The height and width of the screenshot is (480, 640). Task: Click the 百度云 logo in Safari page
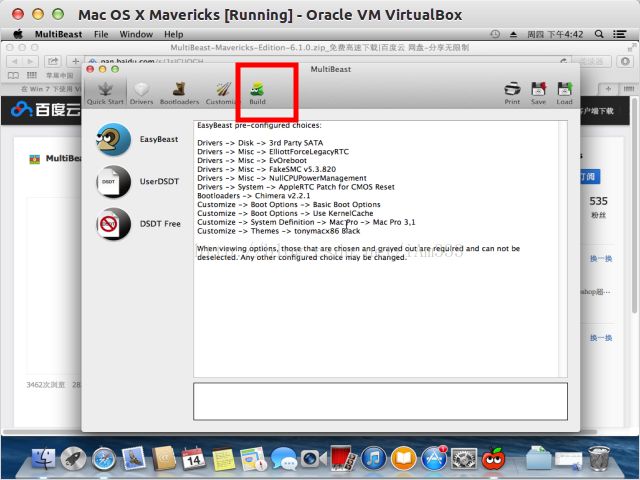pos(46,109)
